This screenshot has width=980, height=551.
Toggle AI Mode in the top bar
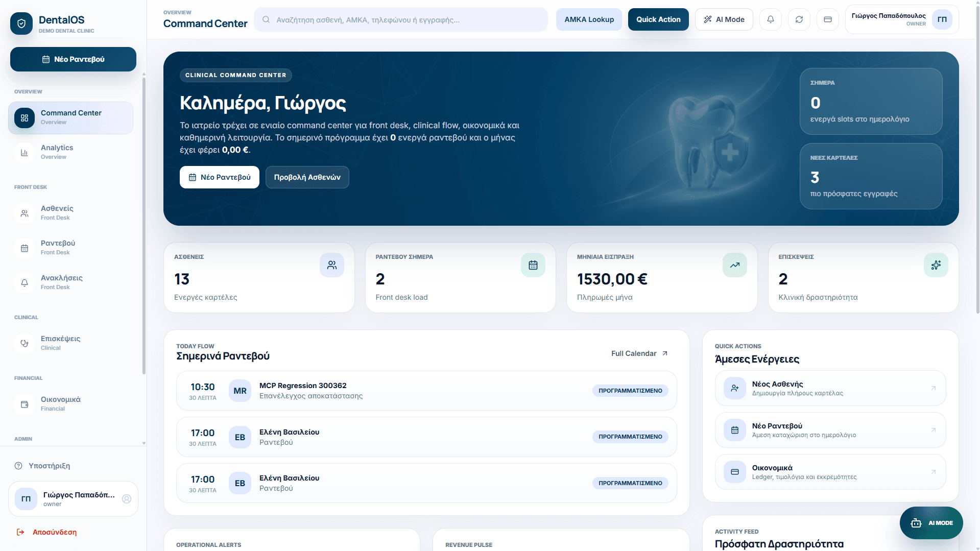point(724,19)
